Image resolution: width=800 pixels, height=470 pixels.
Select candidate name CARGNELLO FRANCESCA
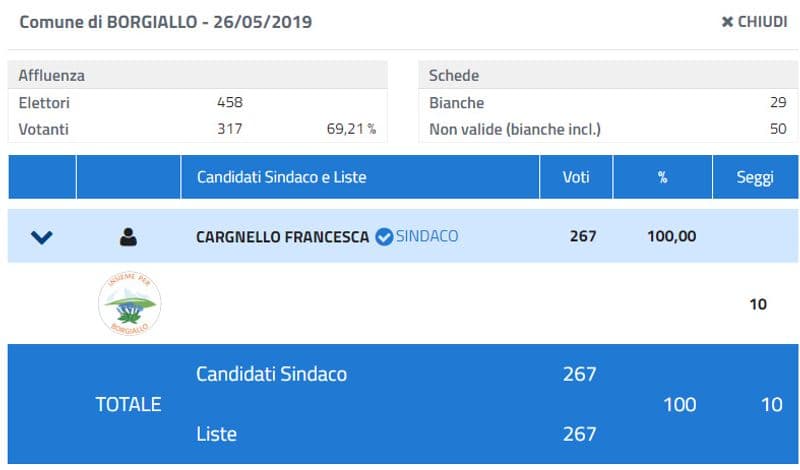pyautogui.click(x=283, y=237)
